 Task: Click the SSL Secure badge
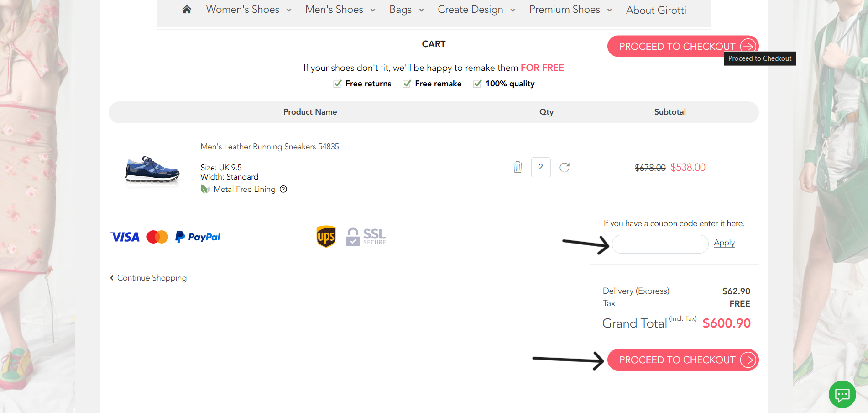pos(366,237)
